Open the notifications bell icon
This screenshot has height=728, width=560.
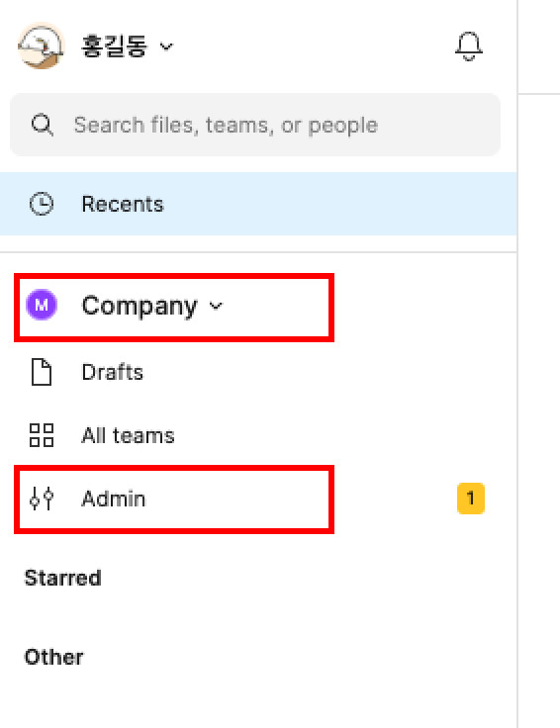469,45
